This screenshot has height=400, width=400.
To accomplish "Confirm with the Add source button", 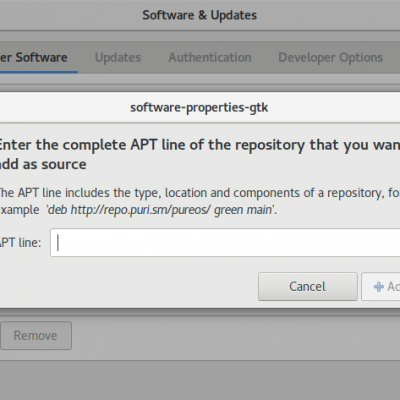I will coord(381,287).
